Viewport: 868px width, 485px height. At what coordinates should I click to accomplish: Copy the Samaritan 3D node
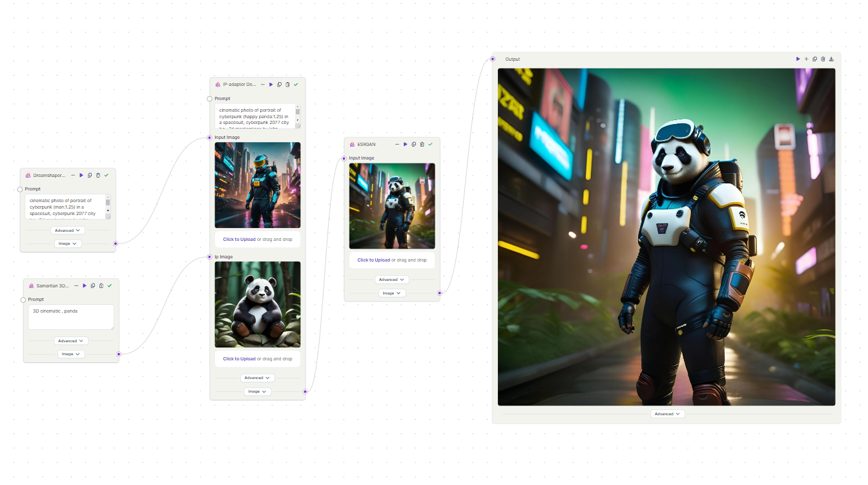click(93, 285)
